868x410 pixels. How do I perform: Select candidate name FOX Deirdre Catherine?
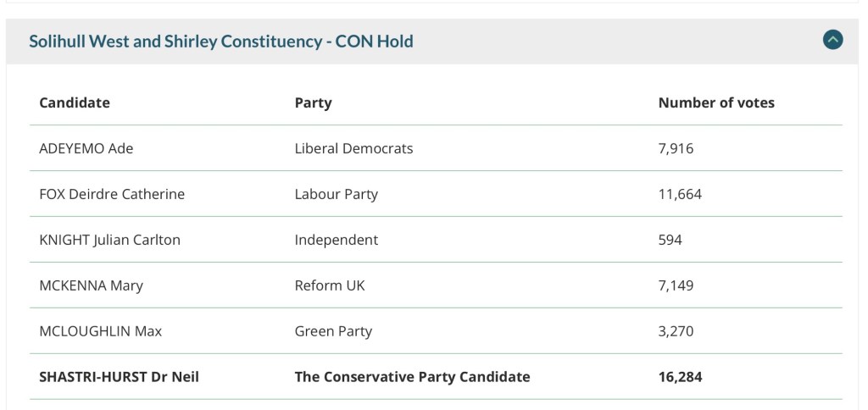112,194
